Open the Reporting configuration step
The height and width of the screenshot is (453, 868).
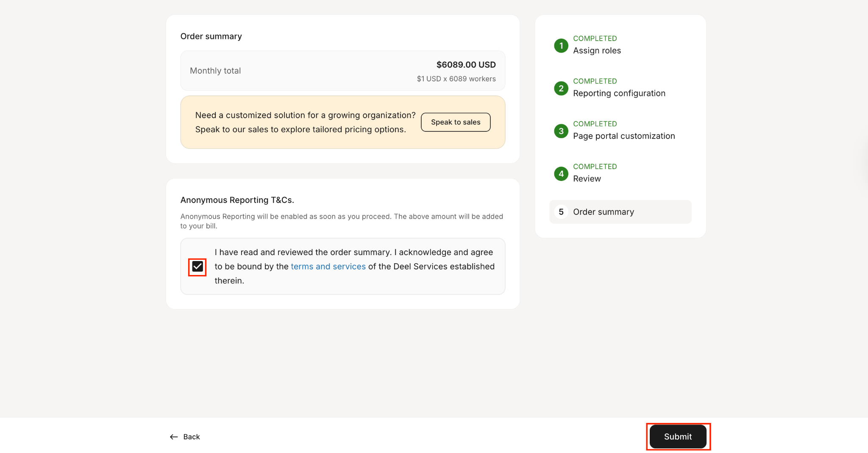619,93
